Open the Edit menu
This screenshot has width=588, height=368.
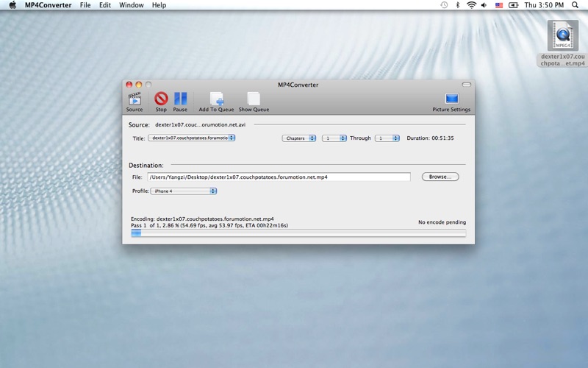(105, 5)
